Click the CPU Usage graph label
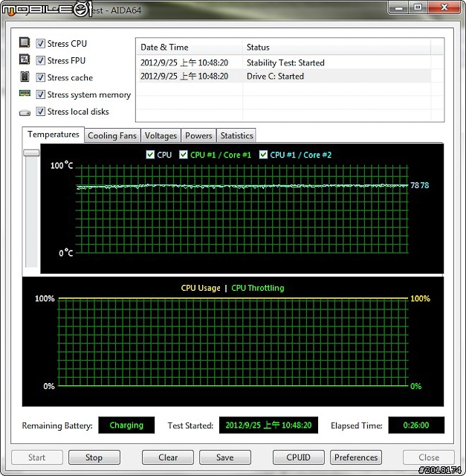 pyautogui.click(x=201, y=288)
